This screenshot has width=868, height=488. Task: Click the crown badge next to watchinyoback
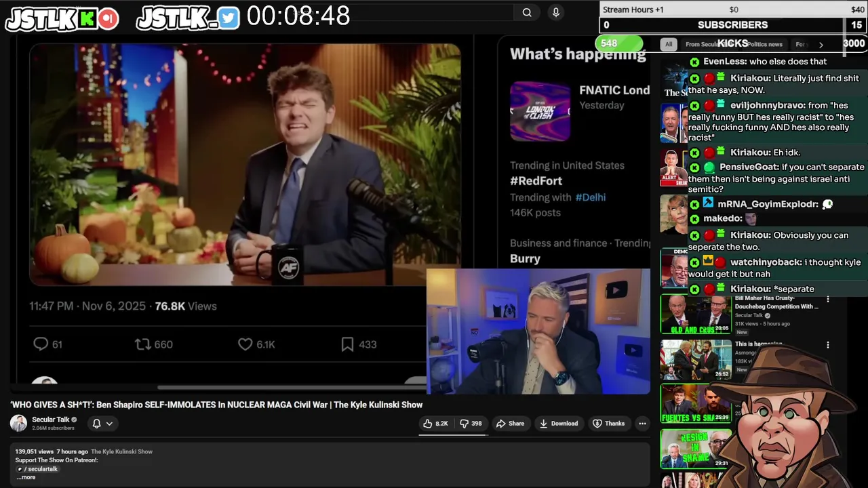coord(708,262)
